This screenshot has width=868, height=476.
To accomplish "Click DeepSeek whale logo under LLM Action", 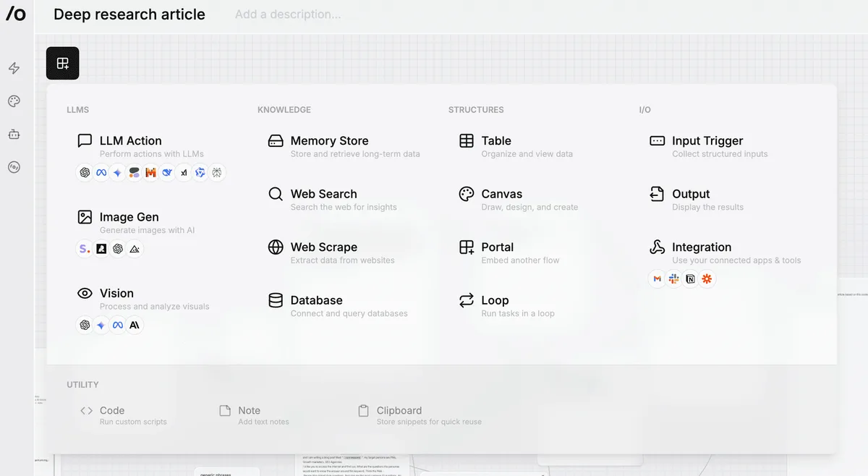I will 167,173.
